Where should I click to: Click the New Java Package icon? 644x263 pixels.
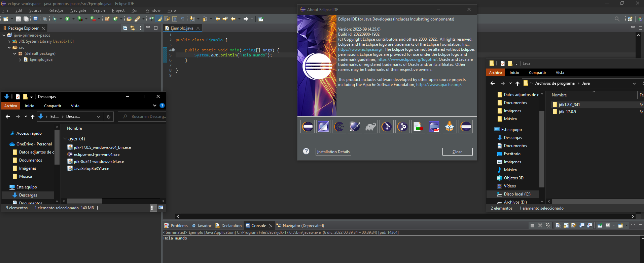tap(107, 19)
